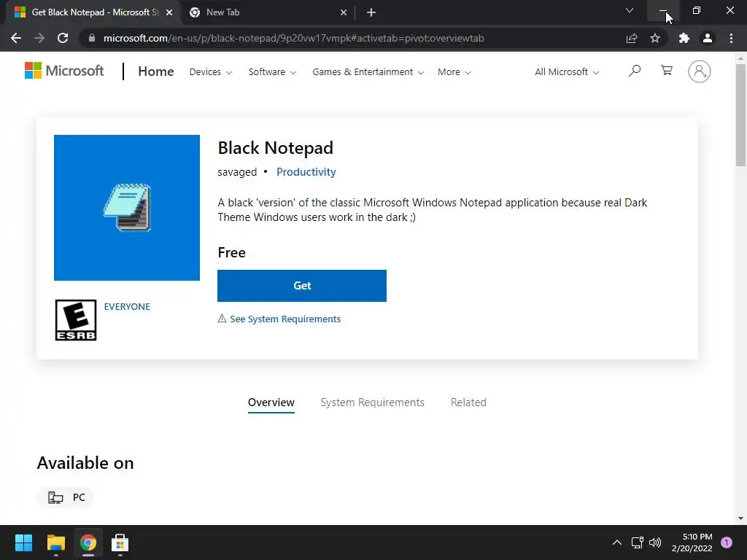Open the Chrome profile icon
The image size is (747, 560).
point(708,38)
